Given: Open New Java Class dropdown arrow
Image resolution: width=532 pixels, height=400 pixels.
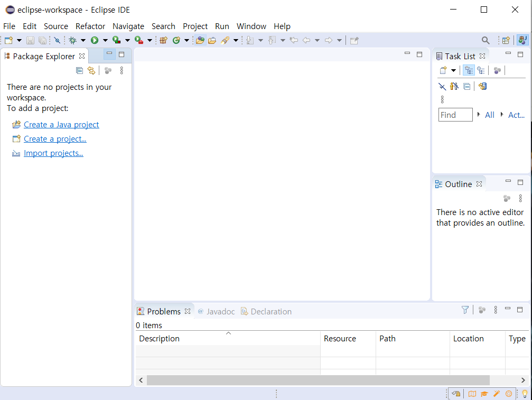Looking at the screenshot, I should pyautogui.click(x=186, y=40).
